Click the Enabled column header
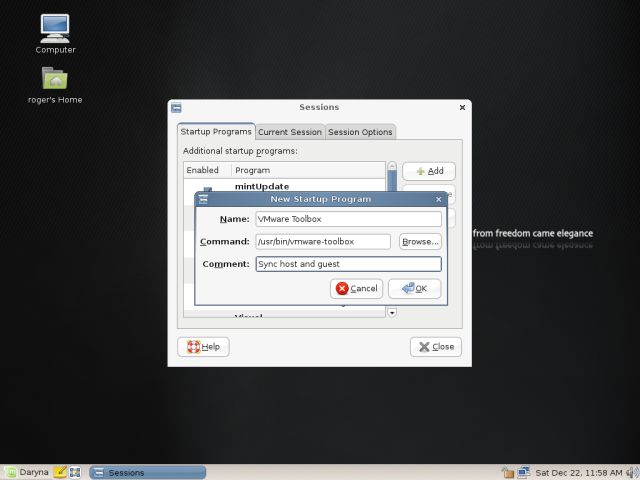 click(x=207, y=170)
